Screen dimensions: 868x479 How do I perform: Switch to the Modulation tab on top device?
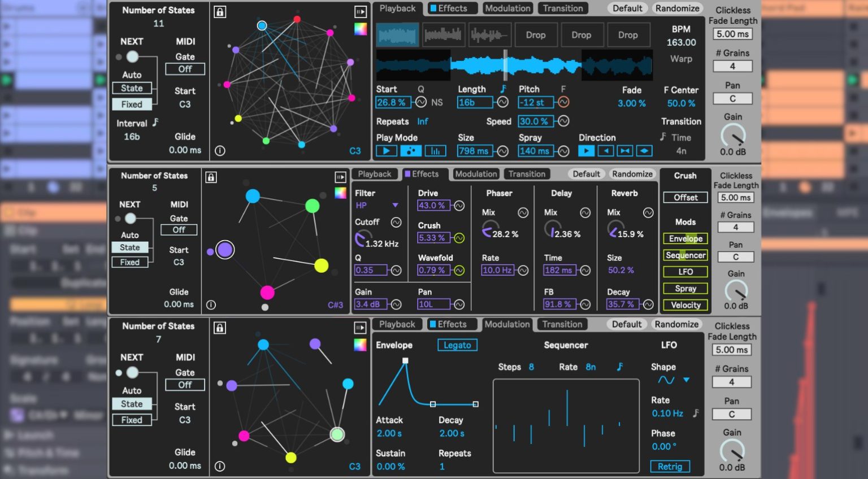507,8
